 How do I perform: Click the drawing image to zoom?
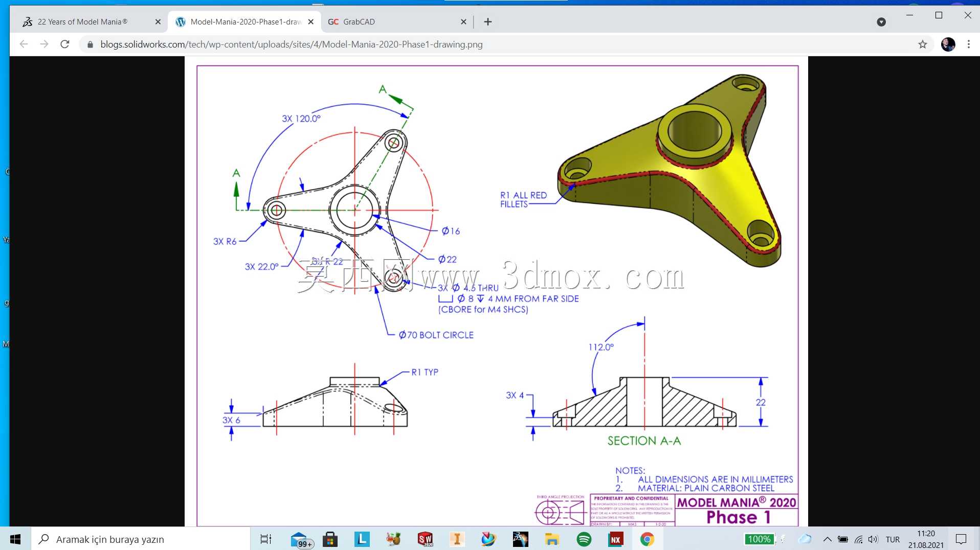coord(496,291)
